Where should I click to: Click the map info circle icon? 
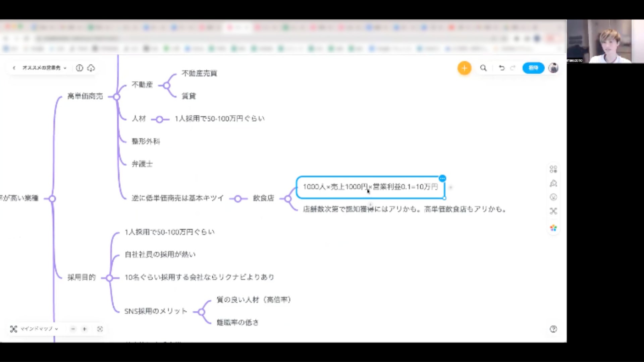point(79,68)
